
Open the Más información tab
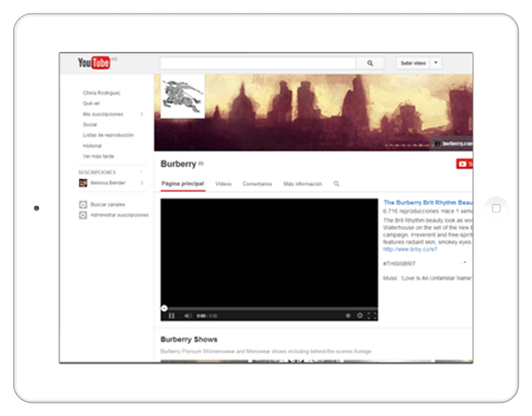[x=302, y=184]
